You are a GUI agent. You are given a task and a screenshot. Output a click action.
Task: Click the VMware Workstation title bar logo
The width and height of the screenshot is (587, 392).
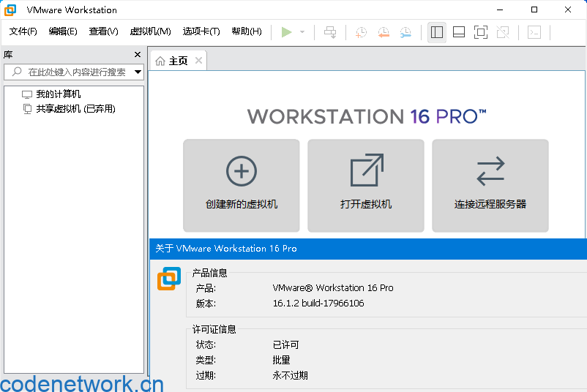point(10,10)
